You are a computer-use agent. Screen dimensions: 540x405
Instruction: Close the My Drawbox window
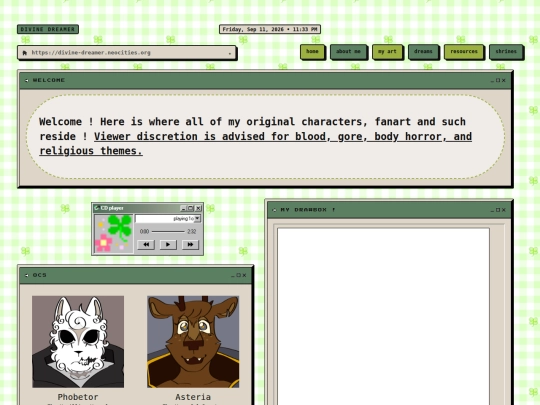tap(503, 210)
